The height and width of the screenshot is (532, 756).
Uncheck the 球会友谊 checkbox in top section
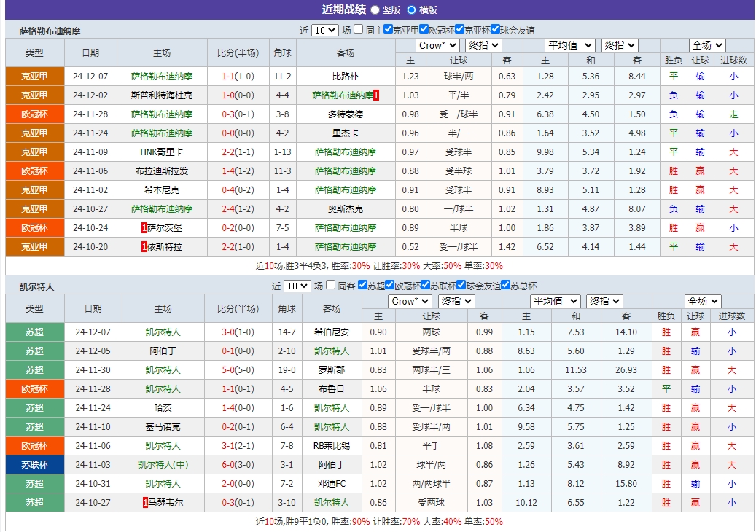pyautogui.click(x=495, y=29)
